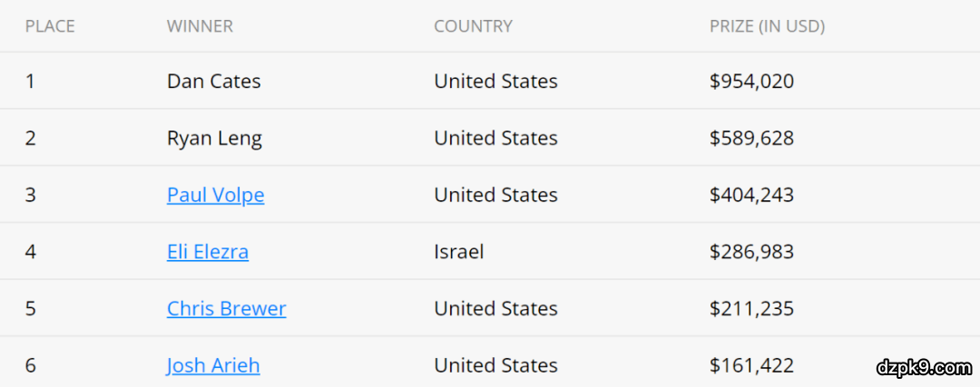Click the dzpk9.com watermark
The width and height of the screenshot is (980, 387).
click(x=924, y=367)
